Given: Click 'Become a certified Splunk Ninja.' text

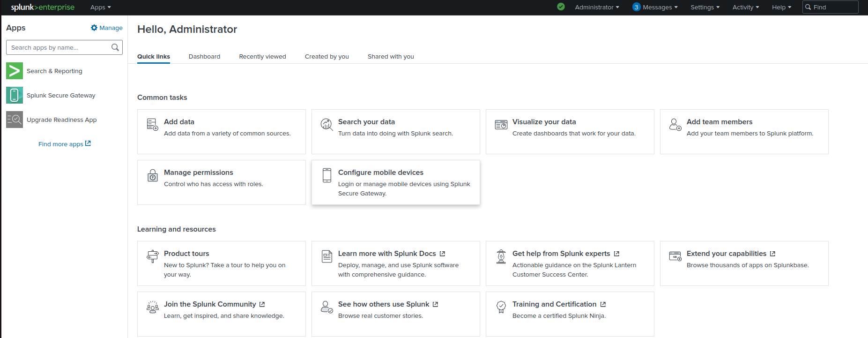Looking at the screenshot, I should click(x=559, y=316).
